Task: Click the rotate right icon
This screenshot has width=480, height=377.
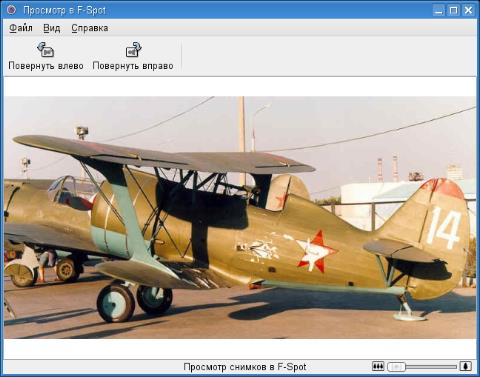Action: pos(133,50)
